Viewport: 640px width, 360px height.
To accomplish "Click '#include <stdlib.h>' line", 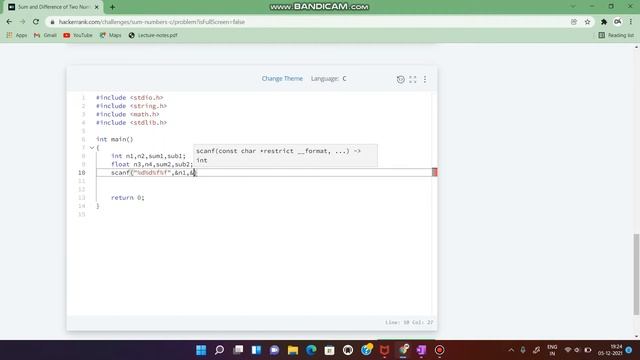I will pos(131,123).
